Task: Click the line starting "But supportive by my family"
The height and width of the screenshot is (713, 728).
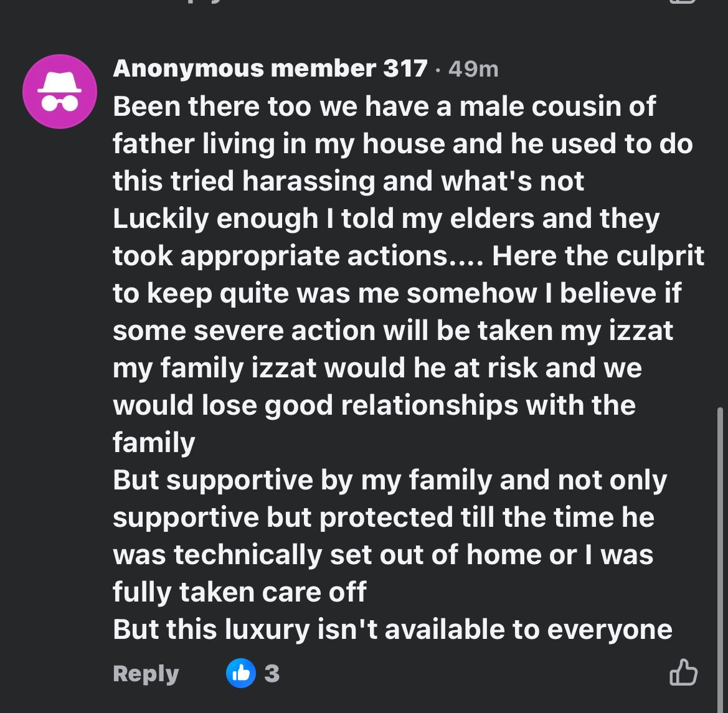Action: [x=390, y=480]
